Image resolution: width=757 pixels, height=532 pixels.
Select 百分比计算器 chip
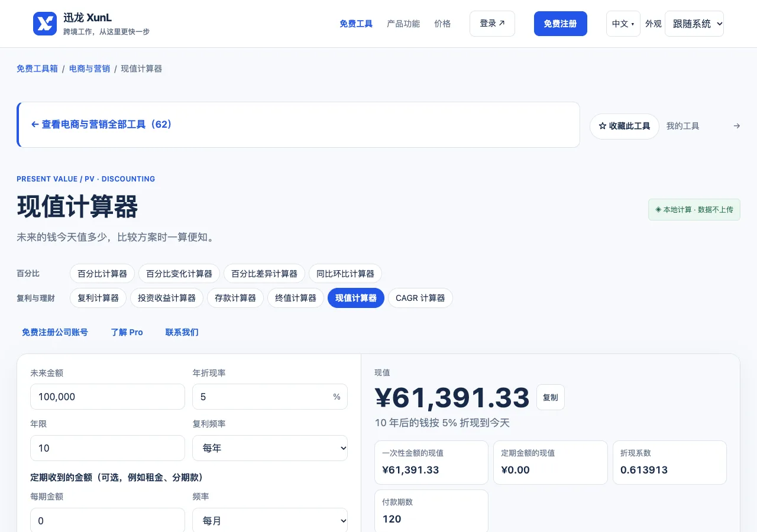(102, 274)
